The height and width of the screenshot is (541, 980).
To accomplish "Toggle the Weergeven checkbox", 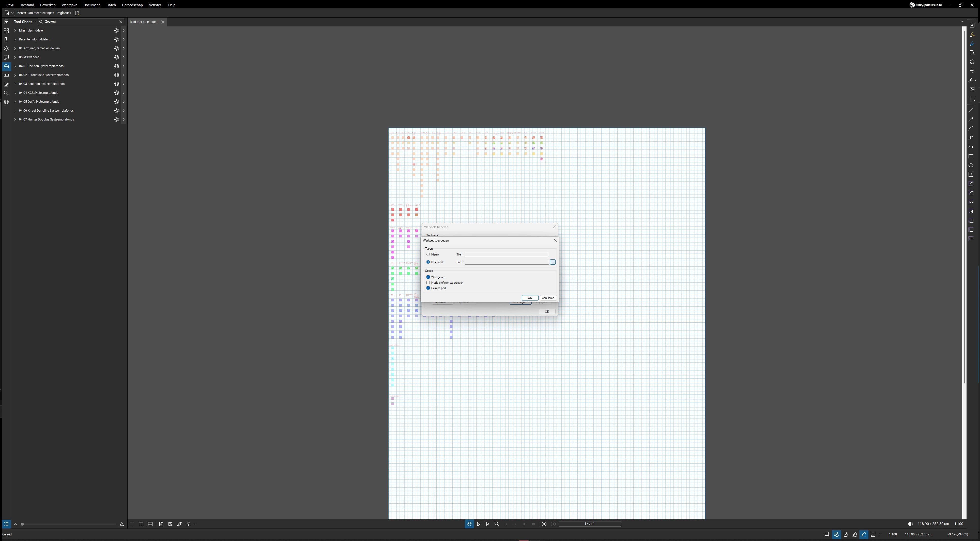I will (x=428, y=277).
